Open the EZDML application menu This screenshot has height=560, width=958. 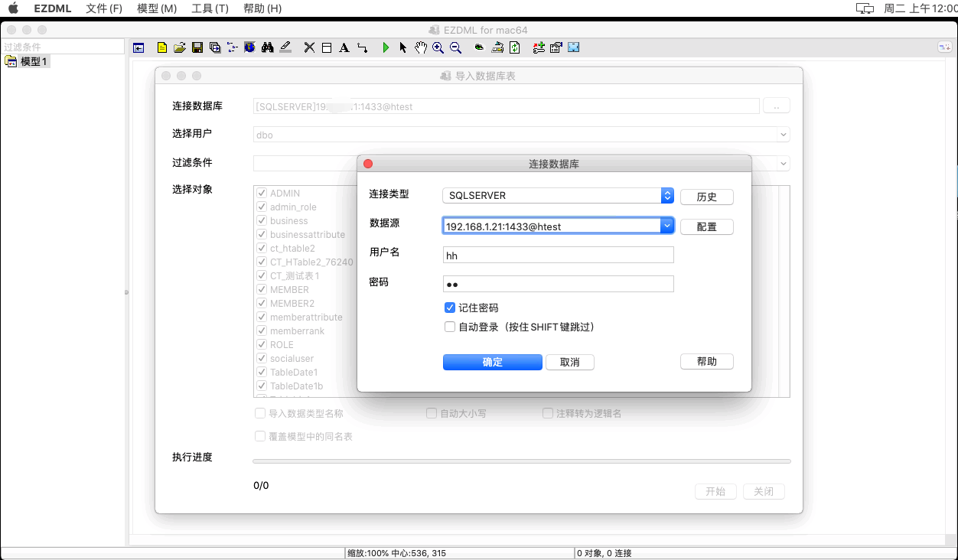point(53,8)
